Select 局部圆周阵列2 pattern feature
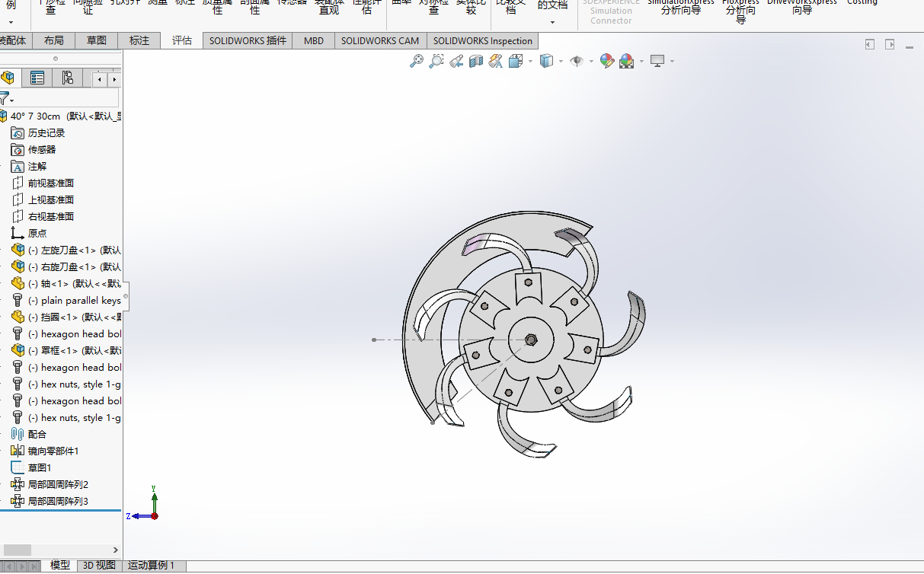Viewport: 924px width, 574px height. click(50, 485)
